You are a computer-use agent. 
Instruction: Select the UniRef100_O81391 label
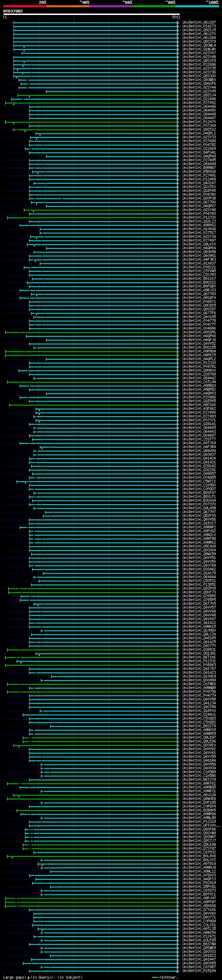coord(199,654)
